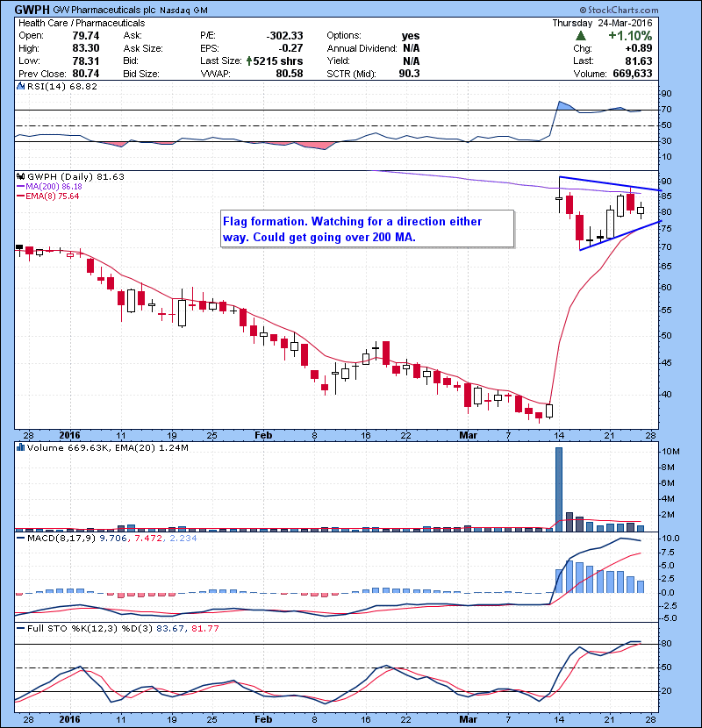Click the date Thursday 24-Mar-2016
The width and height of the screenshot is (702, 728).
[602, 23]
